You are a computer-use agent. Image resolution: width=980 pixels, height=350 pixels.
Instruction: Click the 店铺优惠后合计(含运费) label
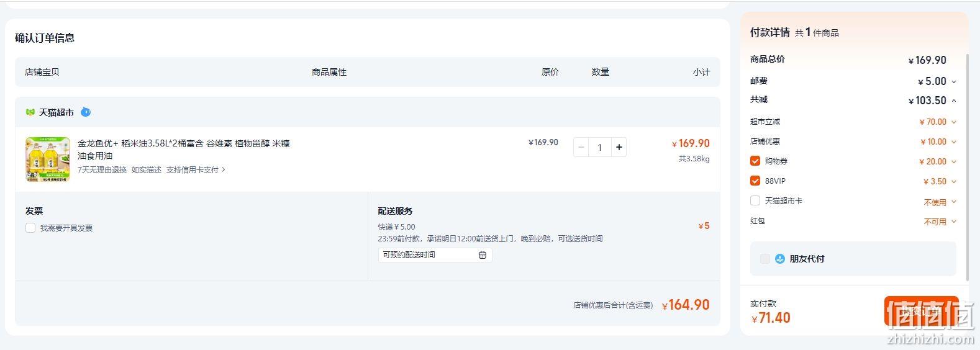[x=613, y=305]
